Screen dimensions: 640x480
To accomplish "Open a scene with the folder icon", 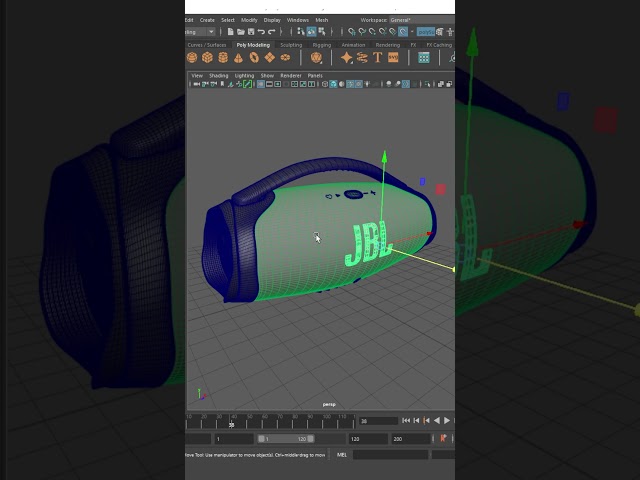I will click(241, 31).
